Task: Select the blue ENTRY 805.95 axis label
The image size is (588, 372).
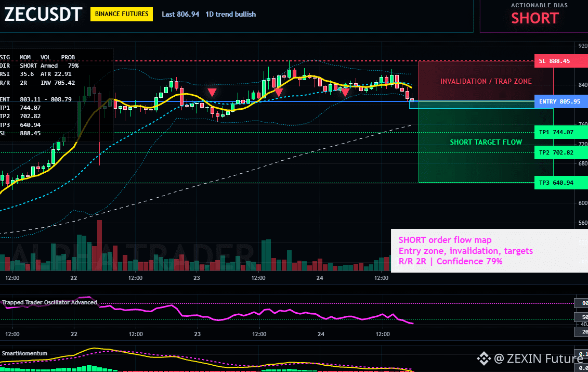Action: click(x=561, y=101)
